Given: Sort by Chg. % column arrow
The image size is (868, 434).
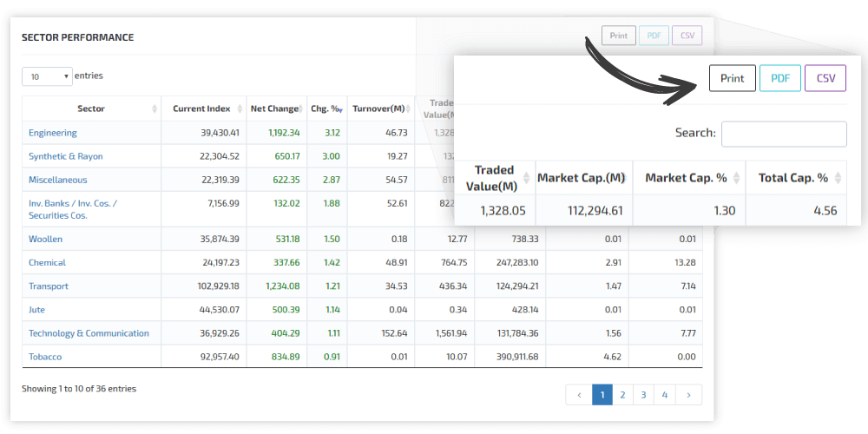Looking at the screenshot, I should pyautogui.click(x=341, y=109).
